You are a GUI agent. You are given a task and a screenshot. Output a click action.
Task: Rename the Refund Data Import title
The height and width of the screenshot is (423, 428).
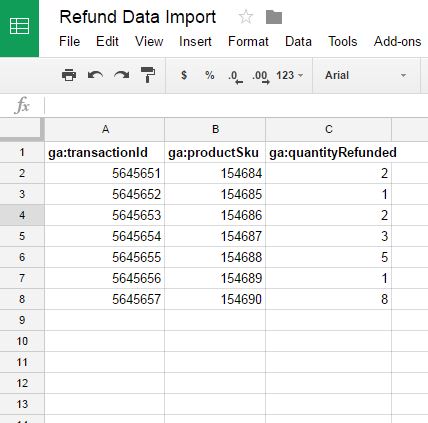(x=138, y=17)
